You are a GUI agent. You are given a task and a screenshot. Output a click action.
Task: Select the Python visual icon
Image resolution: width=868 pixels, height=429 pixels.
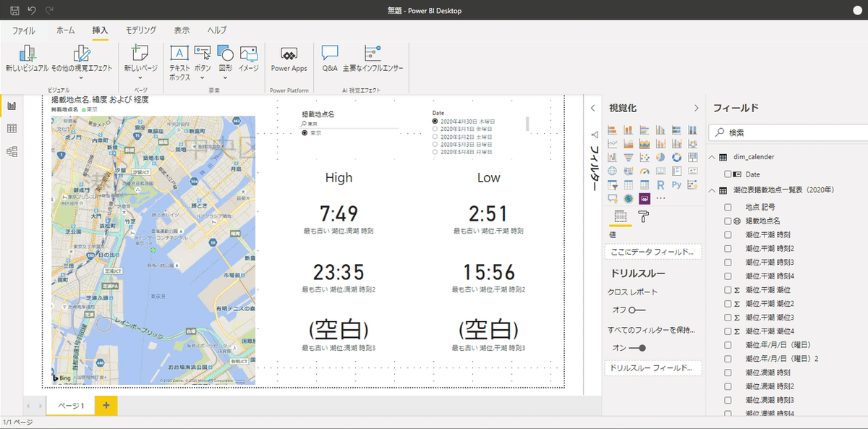(x=676, y=184)
